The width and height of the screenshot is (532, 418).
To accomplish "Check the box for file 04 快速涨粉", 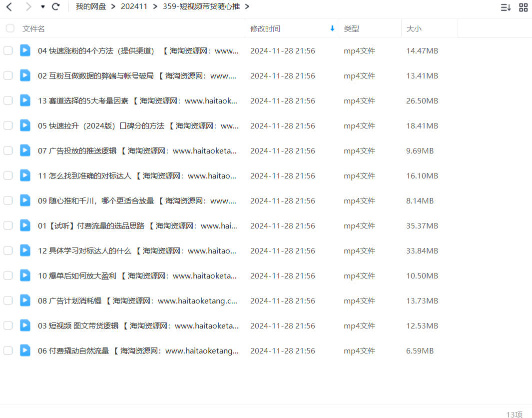I will pos(8,50).
